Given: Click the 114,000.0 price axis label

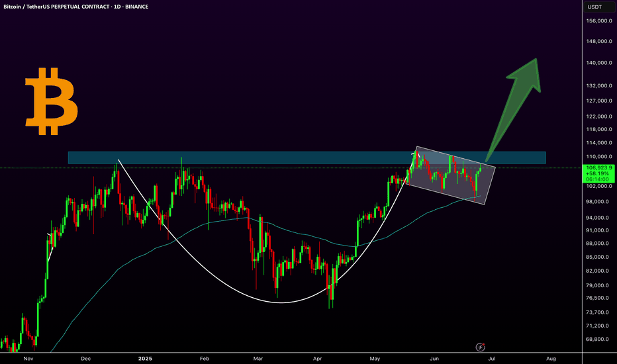Looking at the screenshot, I should point(599,143).
